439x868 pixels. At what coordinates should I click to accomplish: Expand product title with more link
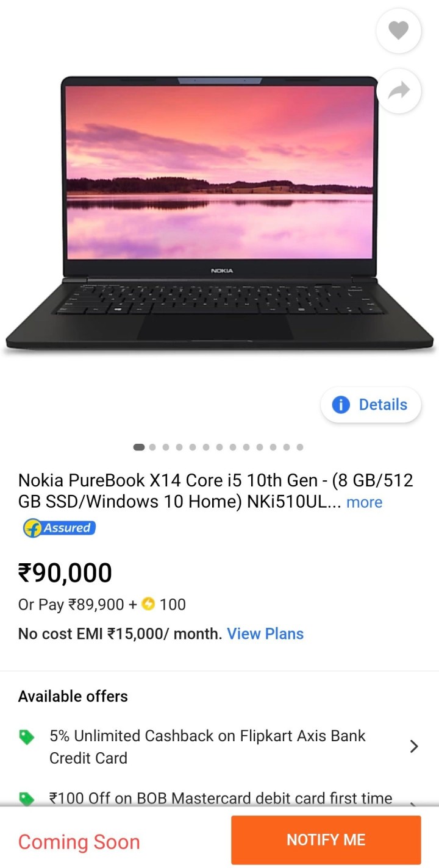tap(364, 502)
